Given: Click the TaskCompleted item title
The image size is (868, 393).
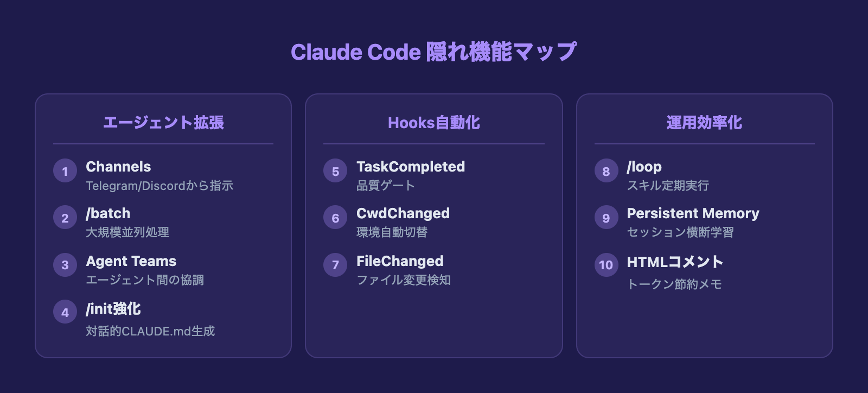Looking at the screenshot, I should [x=411, y=167].
